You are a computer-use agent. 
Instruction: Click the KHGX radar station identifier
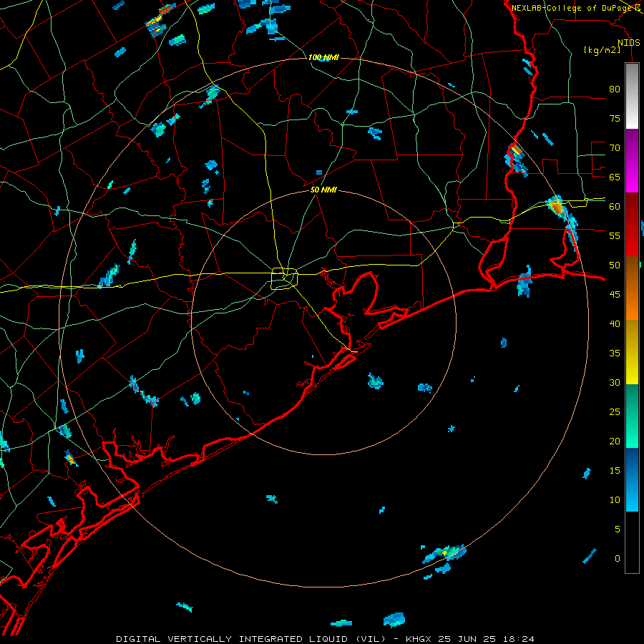click(419, 639)
